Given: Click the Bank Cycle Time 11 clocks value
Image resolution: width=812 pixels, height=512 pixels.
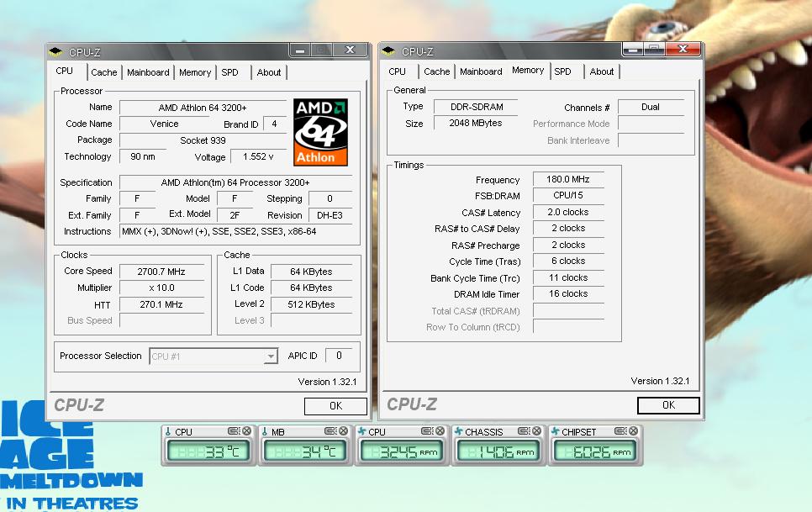Looking at the screenshot, I should (568, 278).
